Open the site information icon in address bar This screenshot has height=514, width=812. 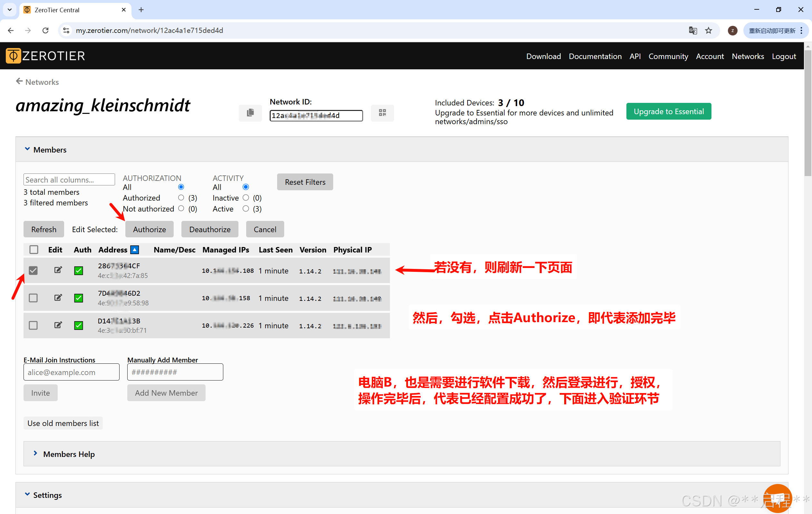[66, 30]
